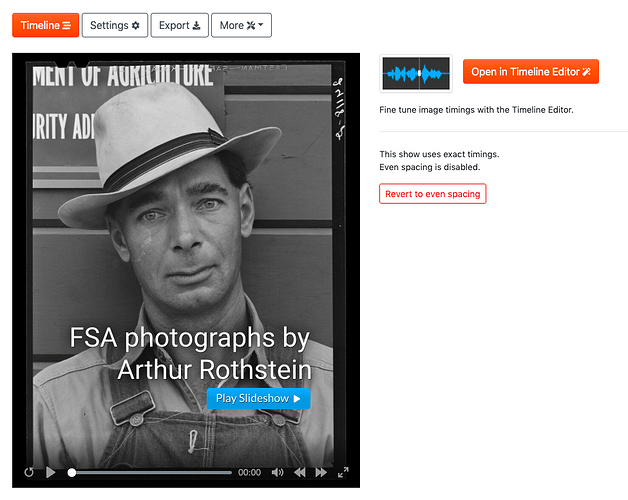Click the 00:00 time display
The height and width of the screenshot is (500, 628).
250,473
